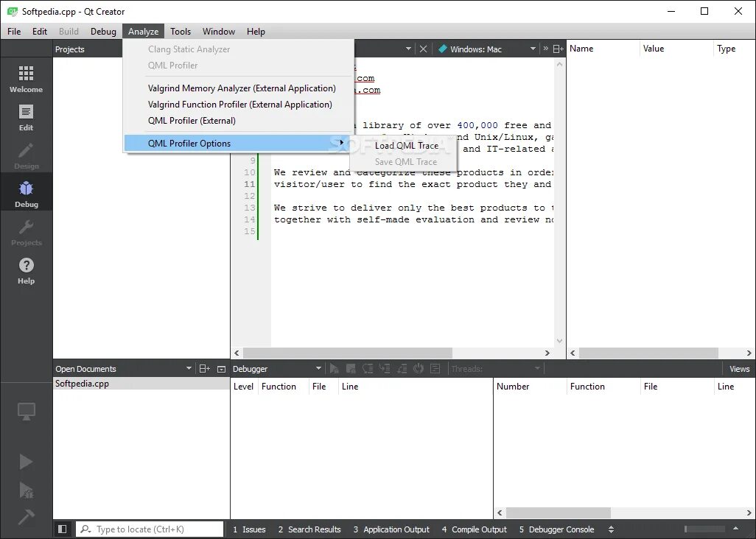Open the Issues output pane
This screenshot has width=756, height=539.
click(249, 529)
